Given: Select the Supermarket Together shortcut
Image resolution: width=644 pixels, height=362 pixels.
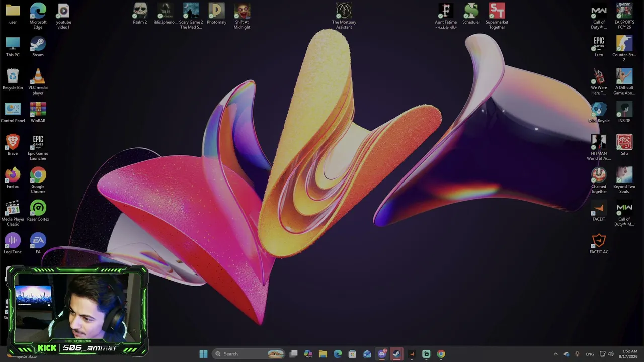Looking at the screenshot, I should click(497, 16).
